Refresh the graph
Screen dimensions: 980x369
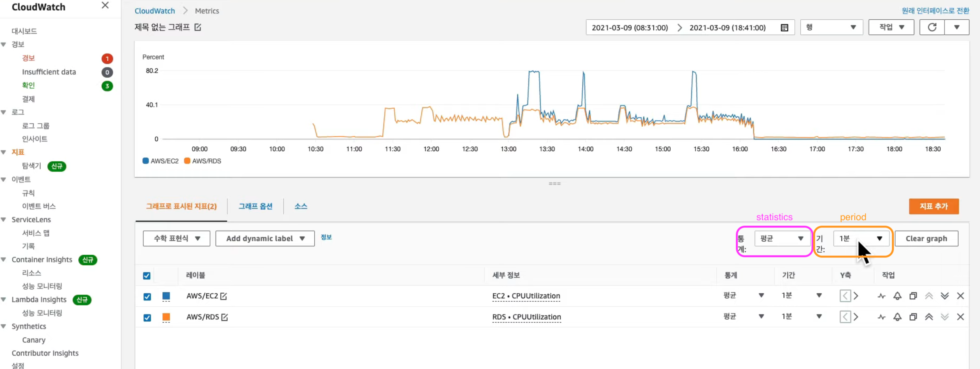pos(932,27)
